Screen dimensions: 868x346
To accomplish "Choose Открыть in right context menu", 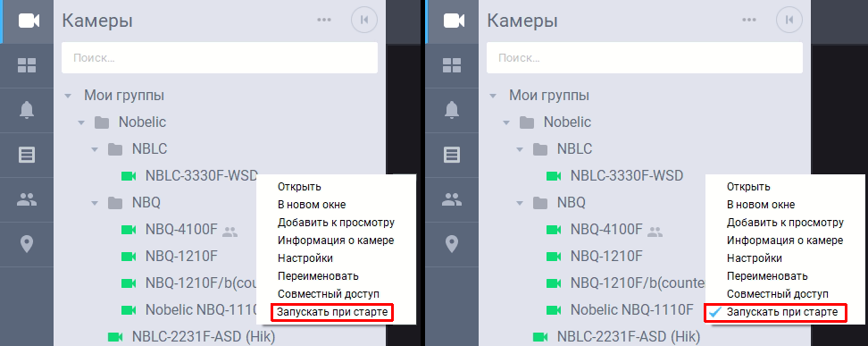I will [748, 187].
